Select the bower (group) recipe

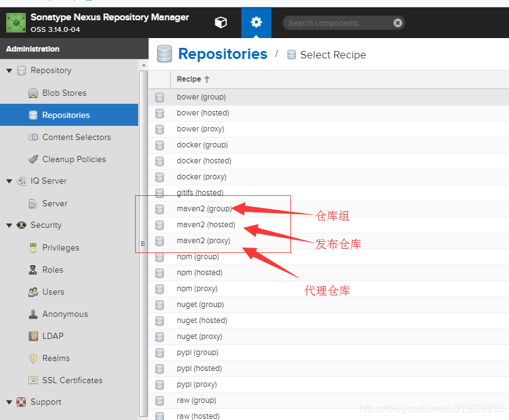pyautogui.click(x=328, y=97)
